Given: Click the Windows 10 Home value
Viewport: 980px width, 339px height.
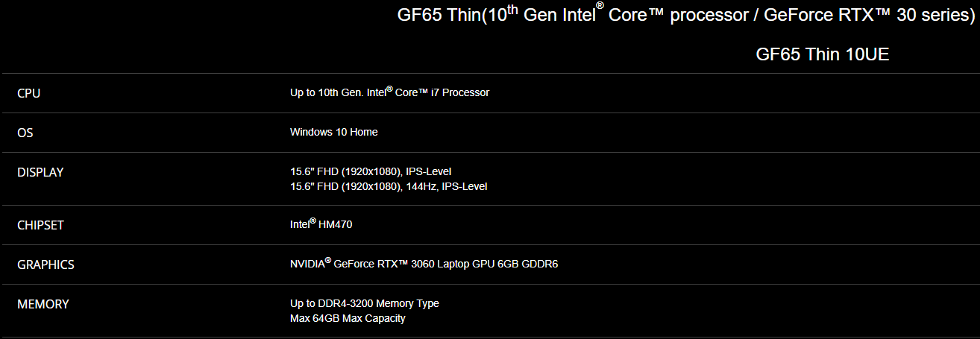Looking at the screenshot, I should point(333,132).
